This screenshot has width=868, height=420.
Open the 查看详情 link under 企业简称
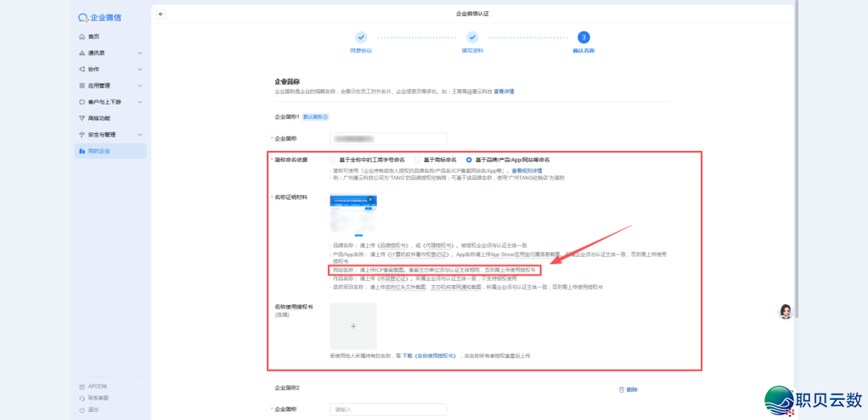[504, 92]
